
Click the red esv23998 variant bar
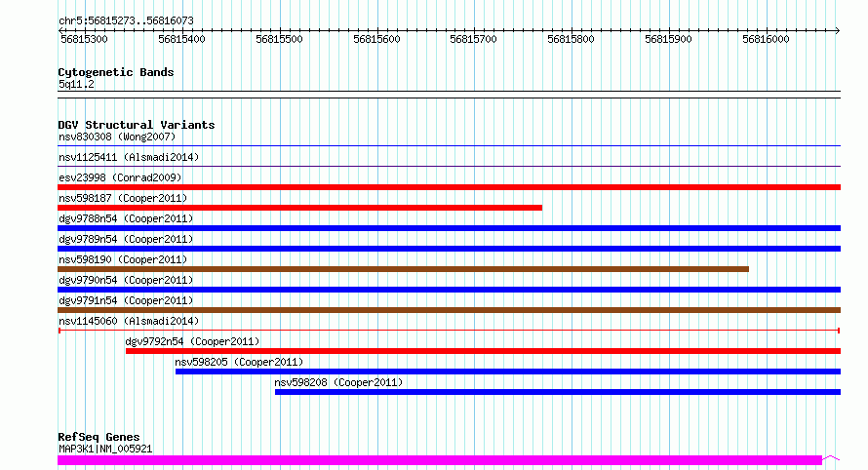click(449, 187)
